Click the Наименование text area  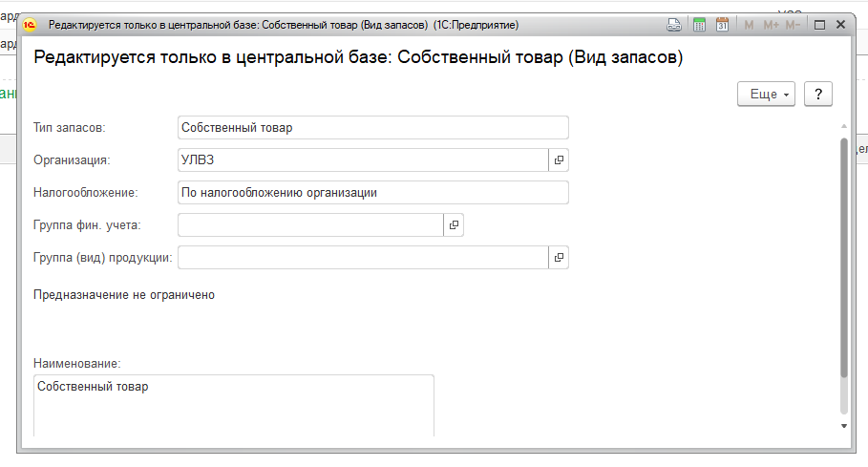tap(234, 406)
